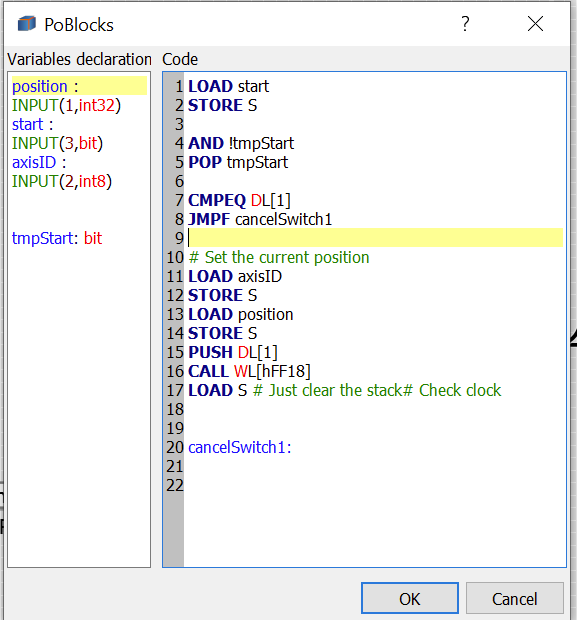577x620 pixels.
Task: Click the PoBlocks cube icon in title bar
Action: 26,24
